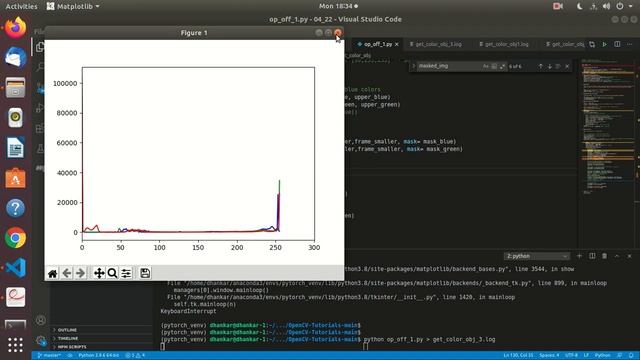Image resolution: width=640 pixels, height=360 pixels.
Task: Split the terminal panel
Action: click(x=592, y=256)
